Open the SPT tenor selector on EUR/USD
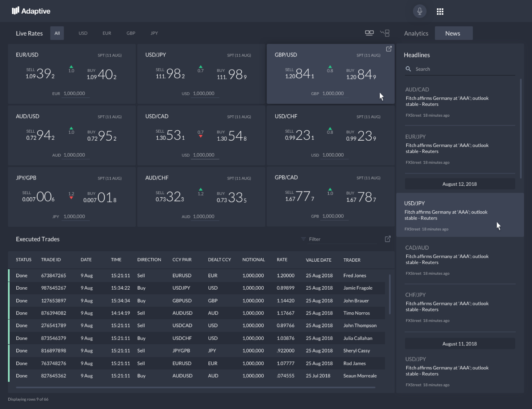 (x=110, y=55)
